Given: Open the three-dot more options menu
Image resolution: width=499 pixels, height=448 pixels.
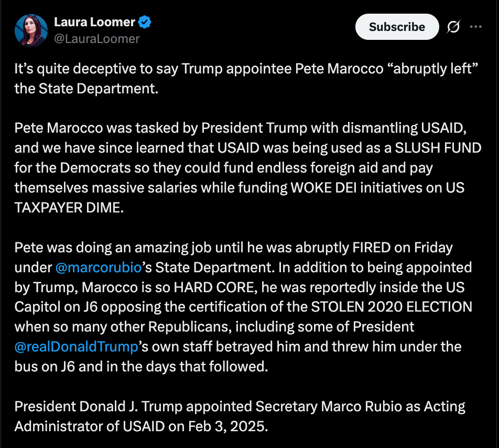Looking at the screenshot, I should pos(476,27).
